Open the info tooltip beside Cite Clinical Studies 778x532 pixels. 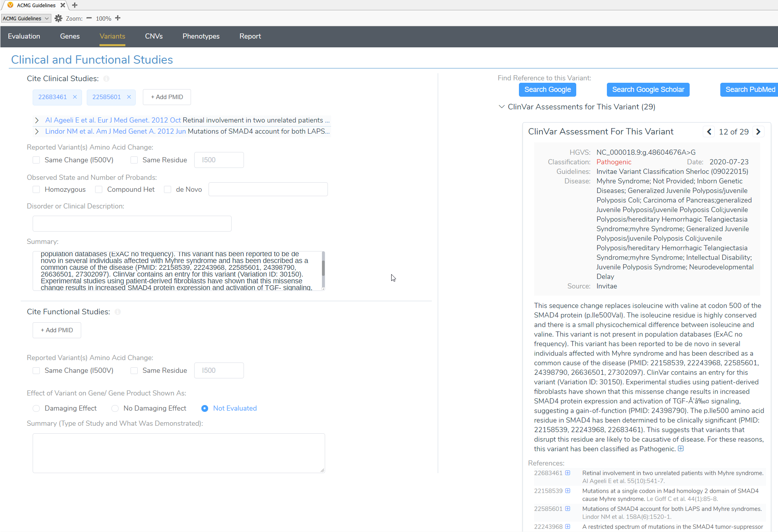click(107, 78)
